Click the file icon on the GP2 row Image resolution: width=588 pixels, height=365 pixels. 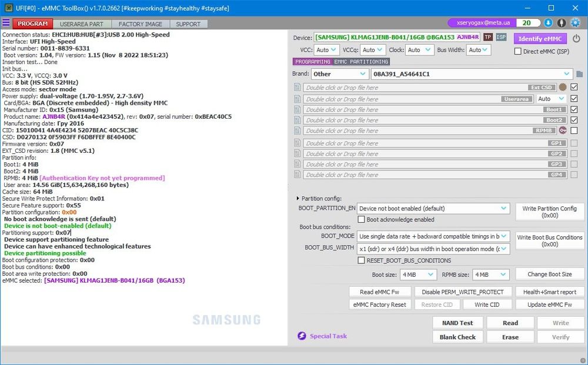point(298,153)
